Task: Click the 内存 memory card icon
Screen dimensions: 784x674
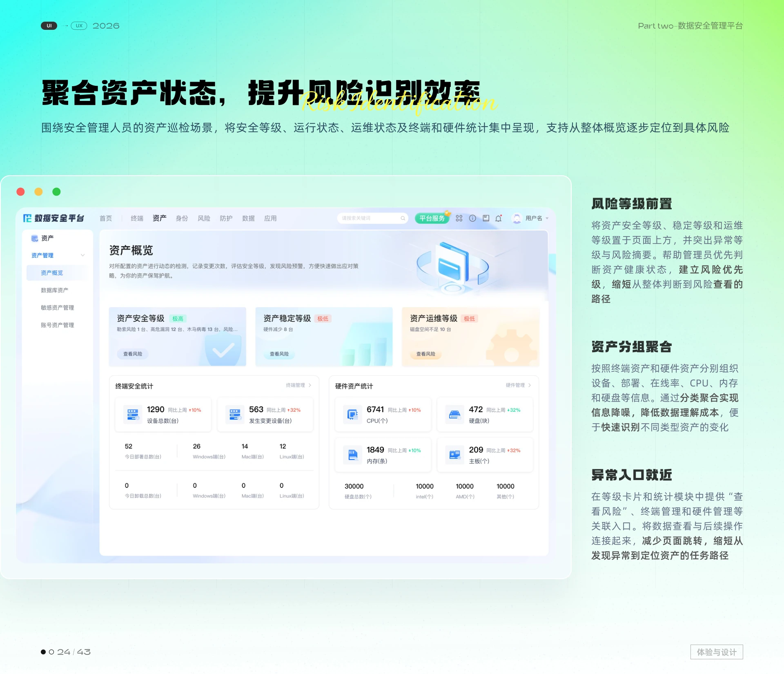Action: click(352, 455)
